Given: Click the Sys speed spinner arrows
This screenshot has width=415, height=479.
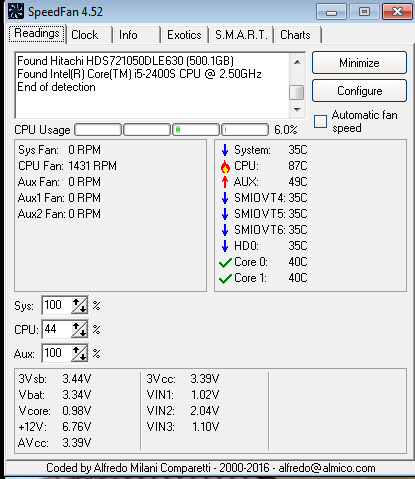Looking at the screenshot, I should coord(79,305).
